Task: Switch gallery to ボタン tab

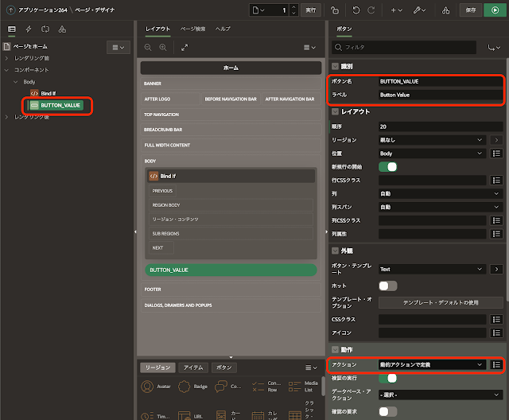Action: [224, 367]
